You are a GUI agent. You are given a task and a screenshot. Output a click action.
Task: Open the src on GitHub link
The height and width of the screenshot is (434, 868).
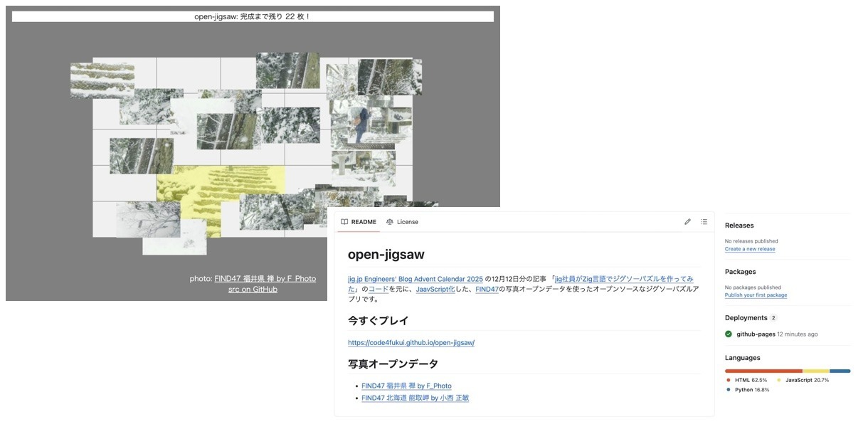(253, 290)
